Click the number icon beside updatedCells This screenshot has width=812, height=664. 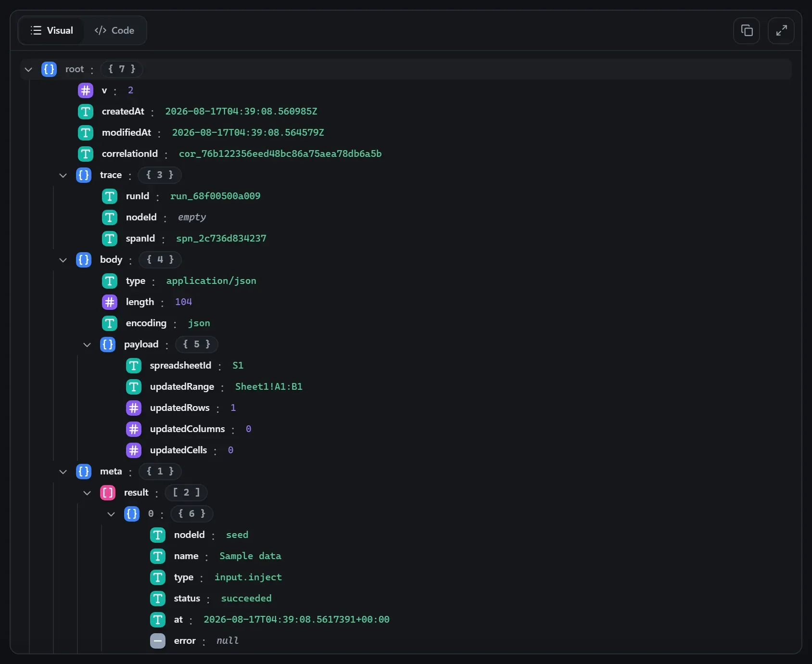point(134,450)
